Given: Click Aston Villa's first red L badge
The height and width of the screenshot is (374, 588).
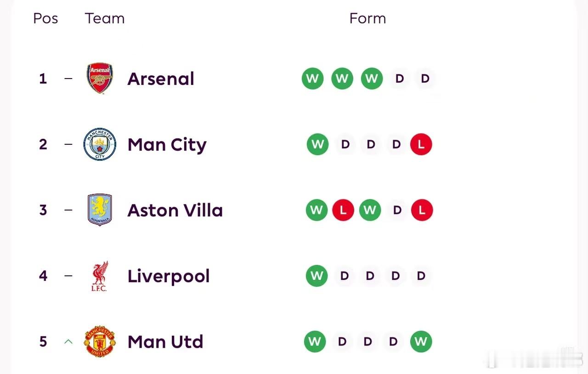Looking at the screenshot, I should point(343,210).
